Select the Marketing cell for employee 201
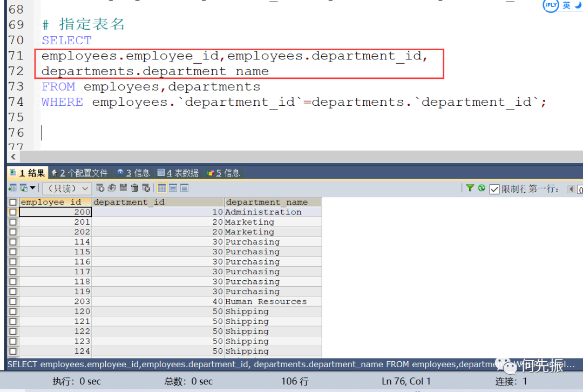This screenshot has height=392, width=583. (x=273, y=222)
